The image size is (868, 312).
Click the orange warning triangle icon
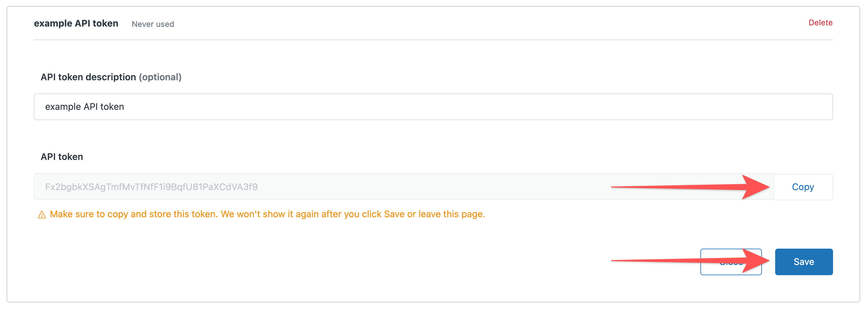[x=42, y=215]
